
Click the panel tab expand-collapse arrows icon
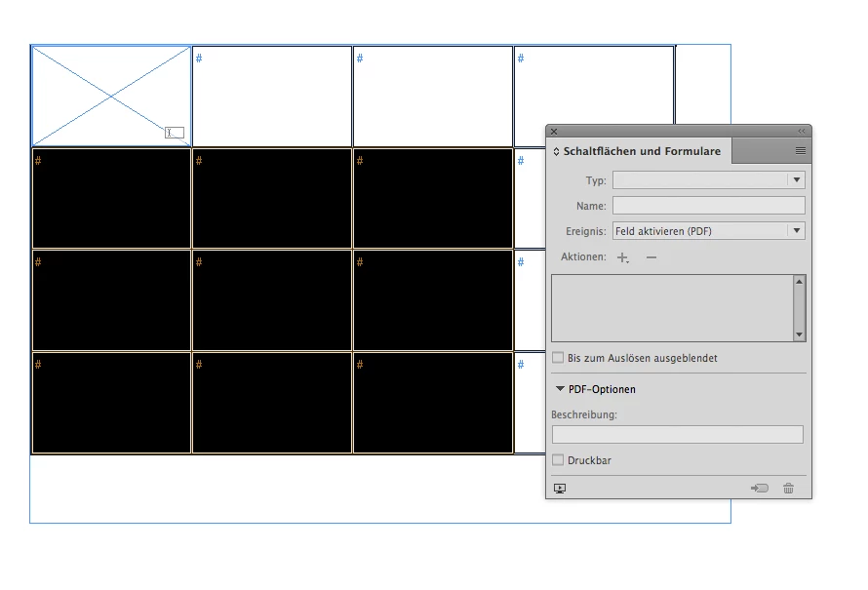(556, 152)
